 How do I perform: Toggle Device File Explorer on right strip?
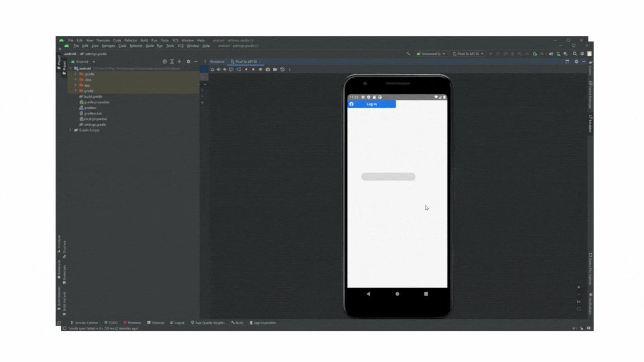[590, 269]
